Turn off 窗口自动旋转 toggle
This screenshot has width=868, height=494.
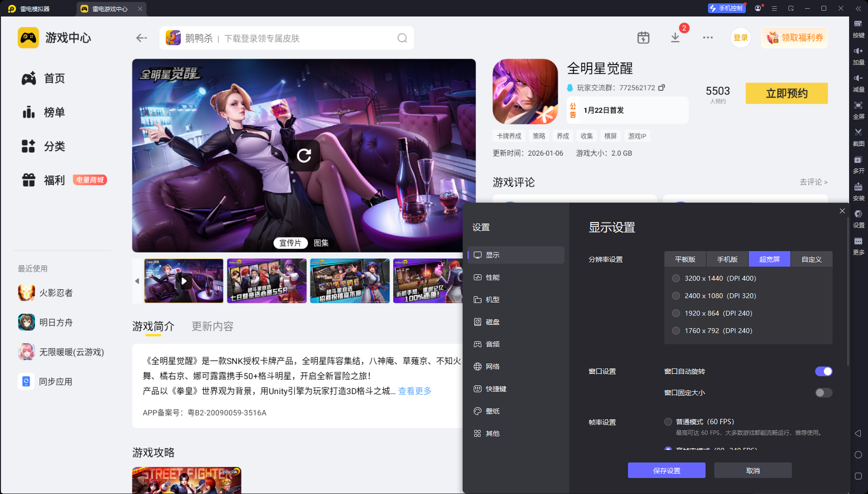point(823,371)
